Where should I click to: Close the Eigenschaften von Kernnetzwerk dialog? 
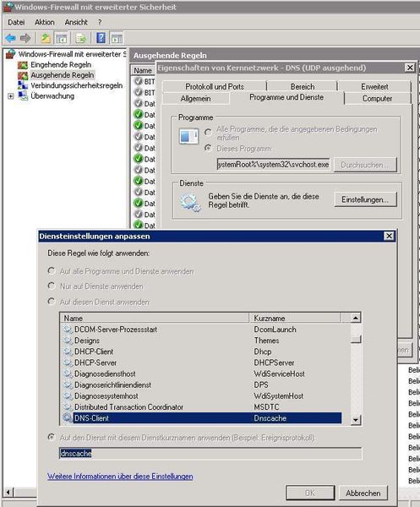410,68
